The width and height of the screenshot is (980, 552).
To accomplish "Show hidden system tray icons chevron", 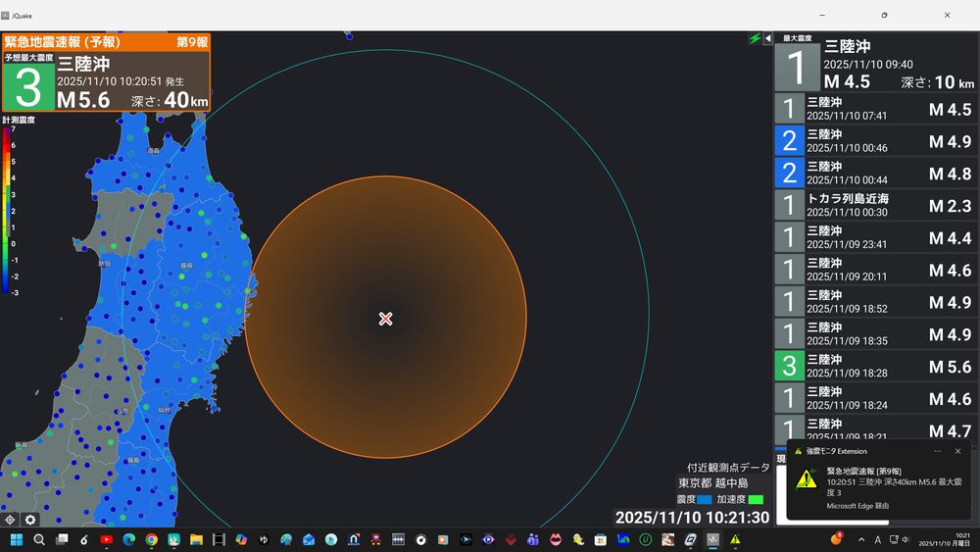I will tap(861, 539).
